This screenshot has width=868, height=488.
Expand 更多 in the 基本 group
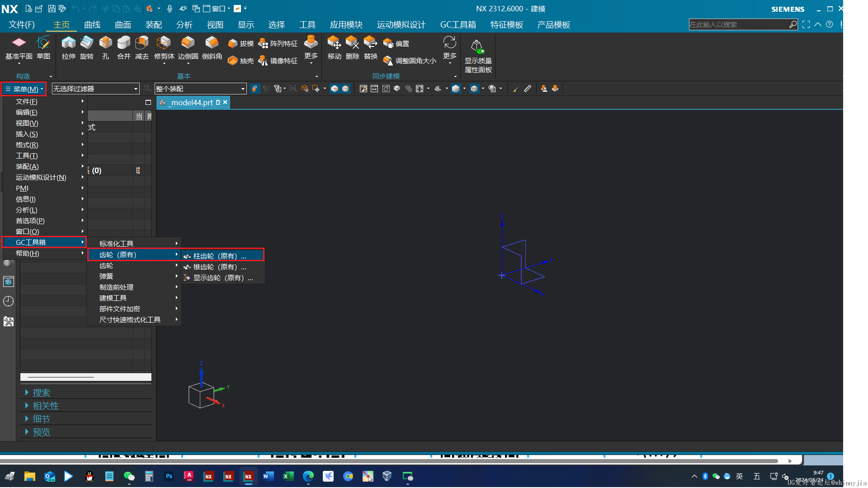pyautogui.click(x=311, y=50)
